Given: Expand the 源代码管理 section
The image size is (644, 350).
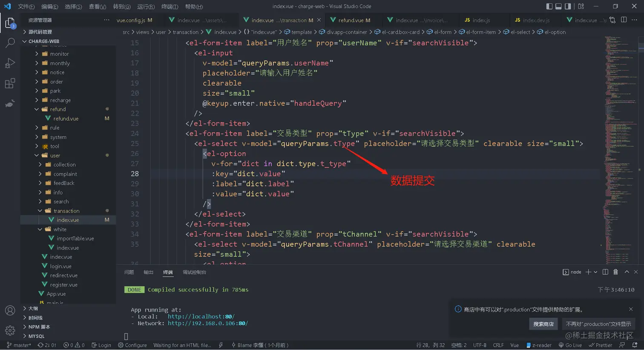Looking at the screenshot, I should click(68, 32).
